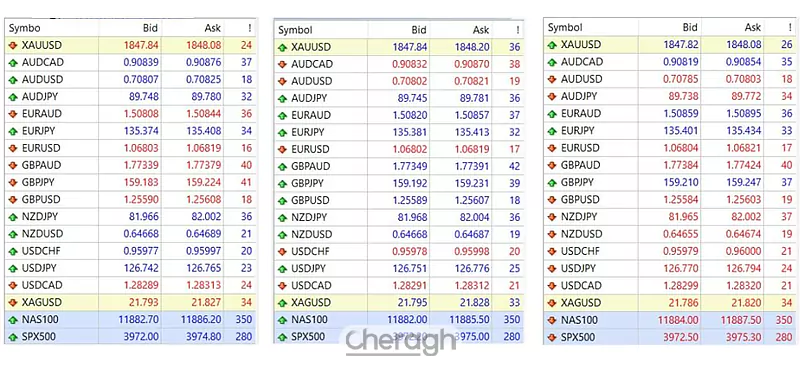Click the NAS100 up arrow icon in left panel

(x=13, y=319)
